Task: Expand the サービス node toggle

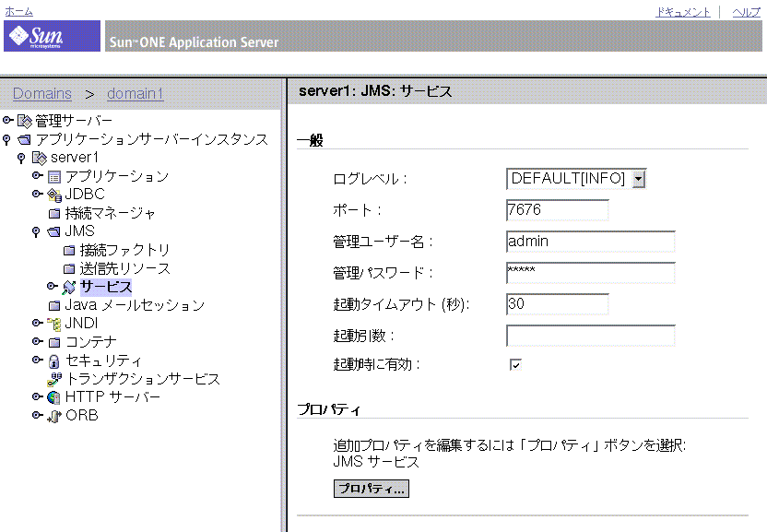Action: point(52,287)
